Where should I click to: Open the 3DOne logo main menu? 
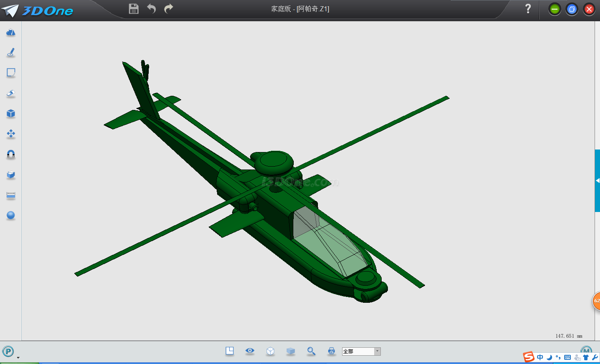37,10
